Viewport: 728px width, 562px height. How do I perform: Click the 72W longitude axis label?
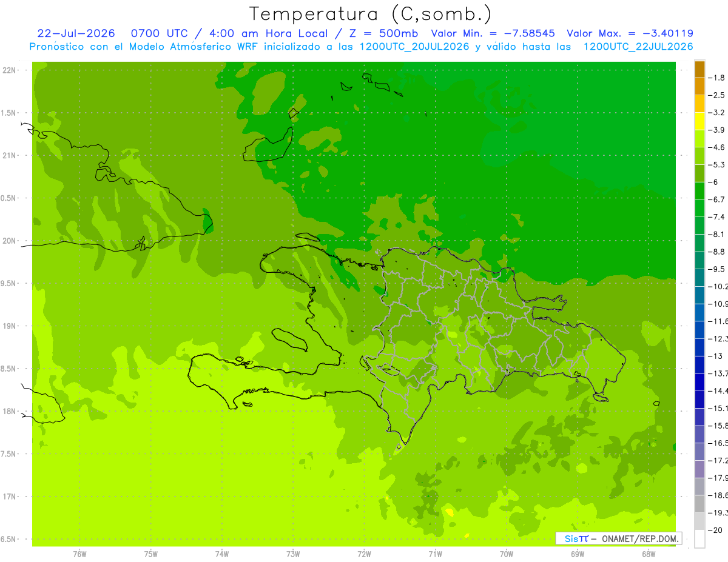pyautogui.click(x=364, y=554)
